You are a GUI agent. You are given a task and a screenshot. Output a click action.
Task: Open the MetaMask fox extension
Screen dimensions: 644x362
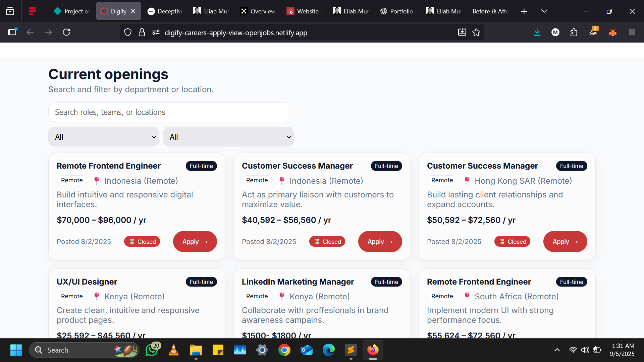[x=613, y=32]
